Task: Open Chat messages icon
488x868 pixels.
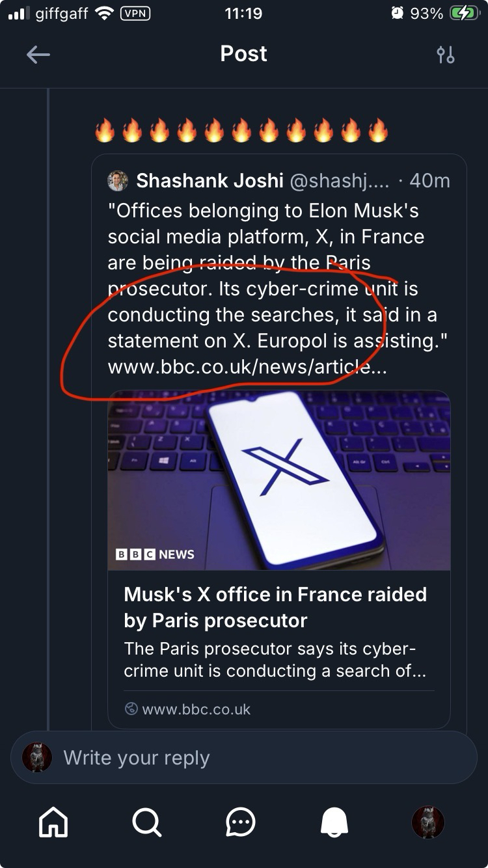Action: [241, 822]
